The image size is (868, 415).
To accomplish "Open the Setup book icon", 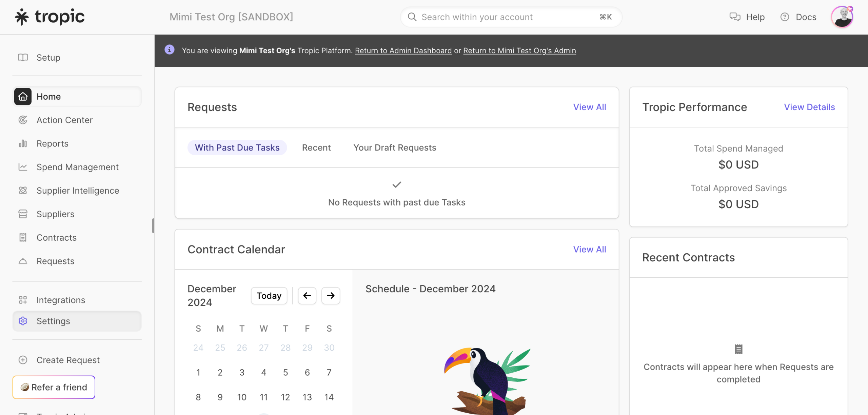I will coord(23,57).
